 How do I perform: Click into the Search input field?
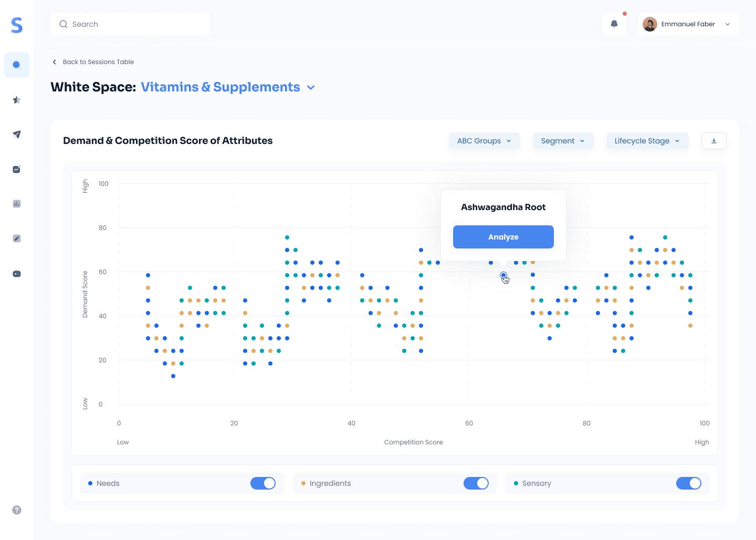(x=130, y=24)
